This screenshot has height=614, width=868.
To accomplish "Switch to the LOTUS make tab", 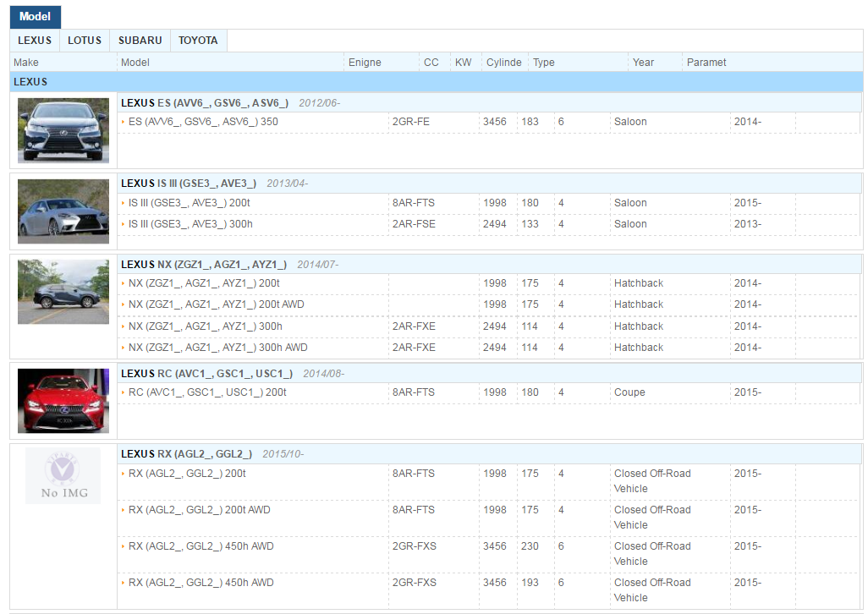I will coord(85,41).
